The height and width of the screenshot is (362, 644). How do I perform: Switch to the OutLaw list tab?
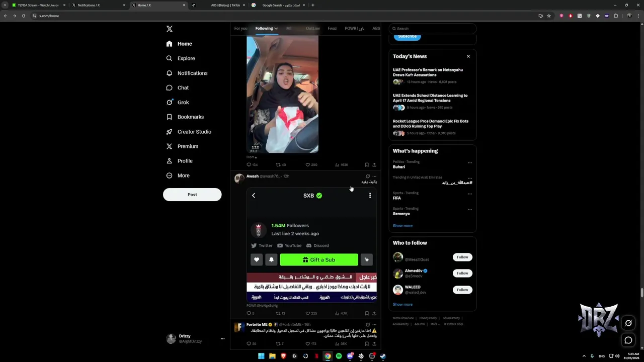click(312, 29)
